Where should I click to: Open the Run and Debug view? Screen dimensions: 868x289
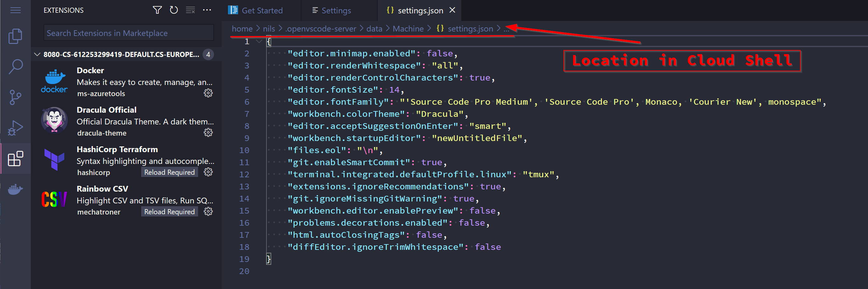[16, 128]
